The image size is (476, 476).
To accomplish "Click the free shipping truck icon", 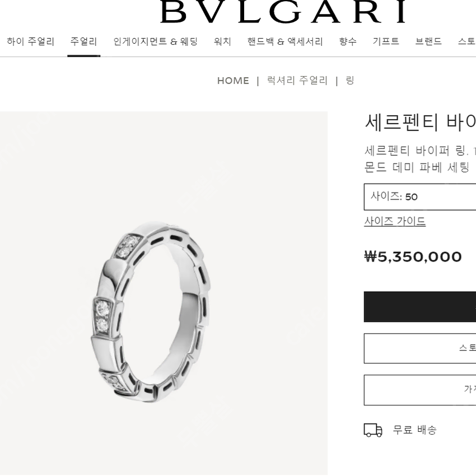I will 373,430.
